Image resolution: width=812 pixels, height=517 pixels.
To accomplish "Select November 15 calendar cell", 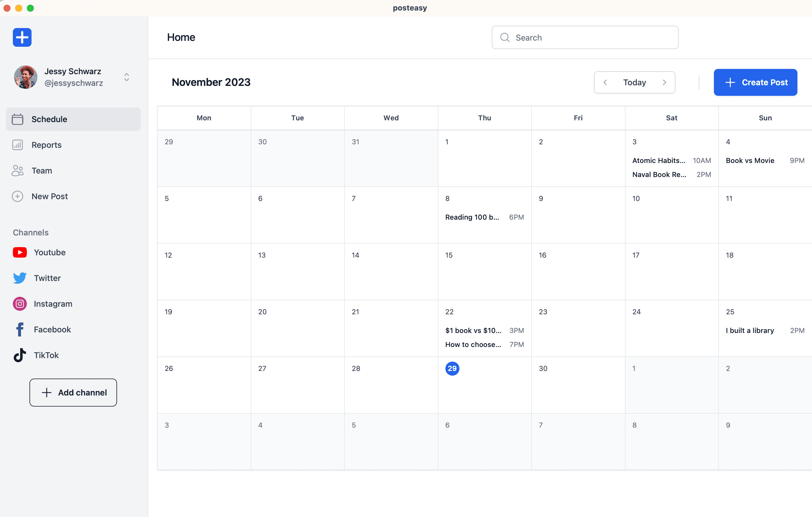I will point(485,272).
